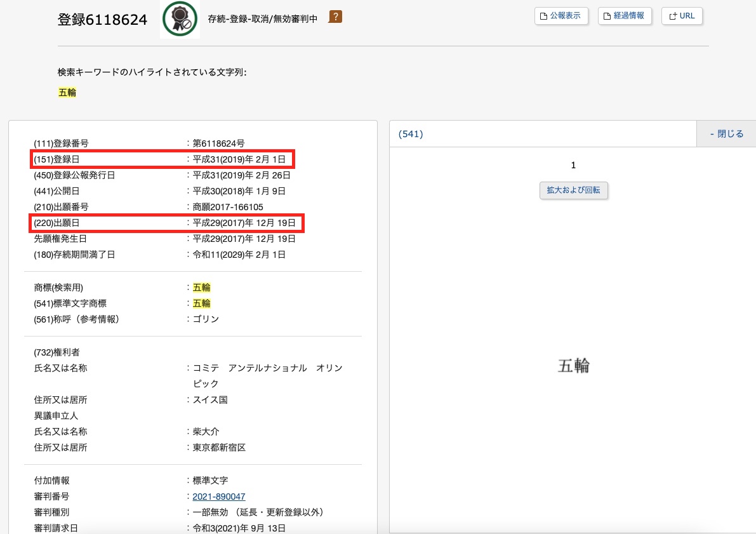Click the 検索キーワードのハイライト caption text
Image resolution: width=756 pixels, height=534 pixels.
click(152, 72)
